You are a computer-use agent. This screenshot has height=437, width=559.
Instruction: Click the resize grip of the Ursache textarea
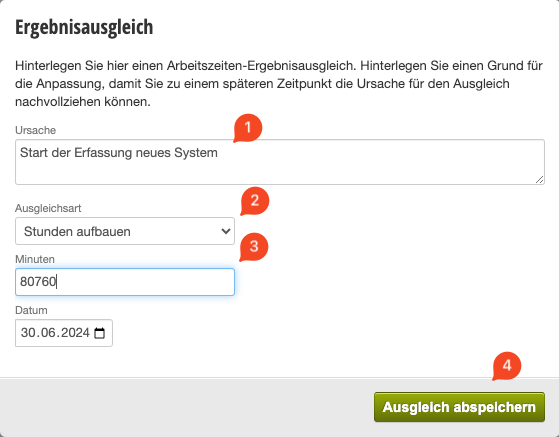pos(539,180)
